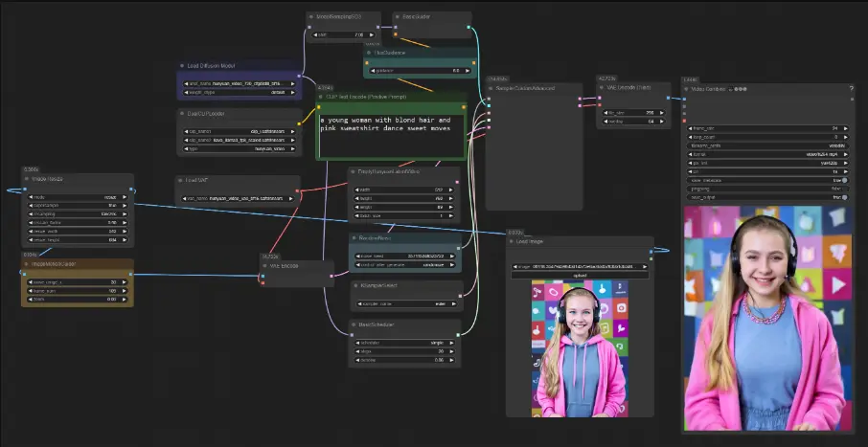
Task: Open sampler_name dropdown showing euler
Action: pyautogui.click(x=406, y=303)
